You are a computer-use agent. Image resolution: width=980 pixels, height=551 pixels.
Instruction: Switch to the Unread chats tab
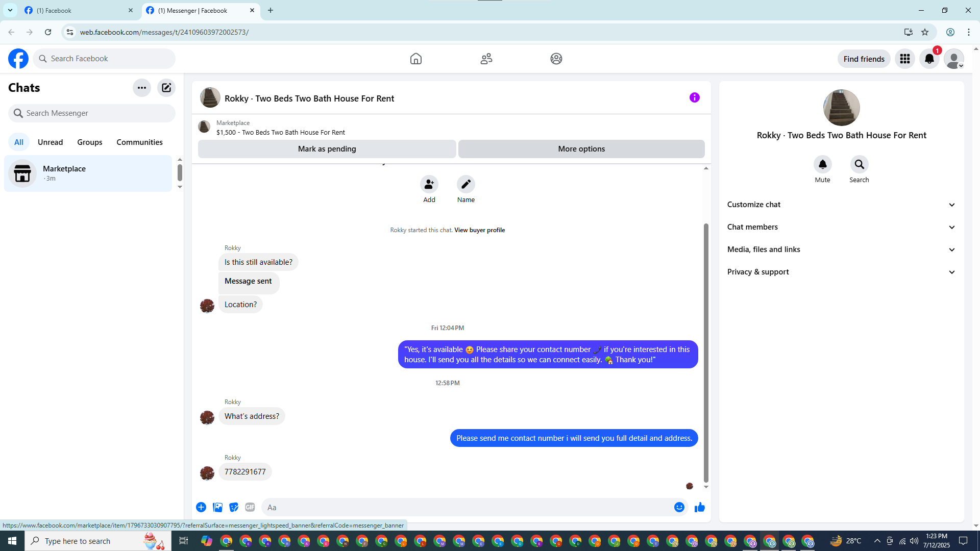coord(50,142)
